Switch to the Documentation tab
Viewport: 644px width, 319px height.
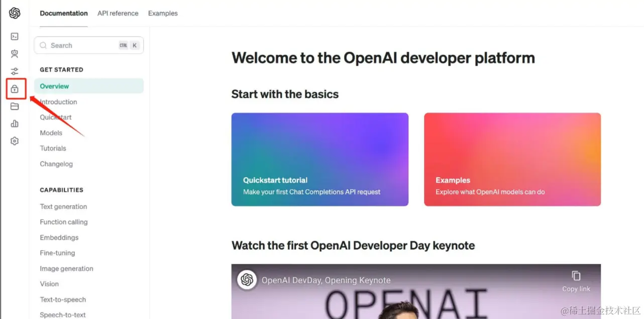64,13
